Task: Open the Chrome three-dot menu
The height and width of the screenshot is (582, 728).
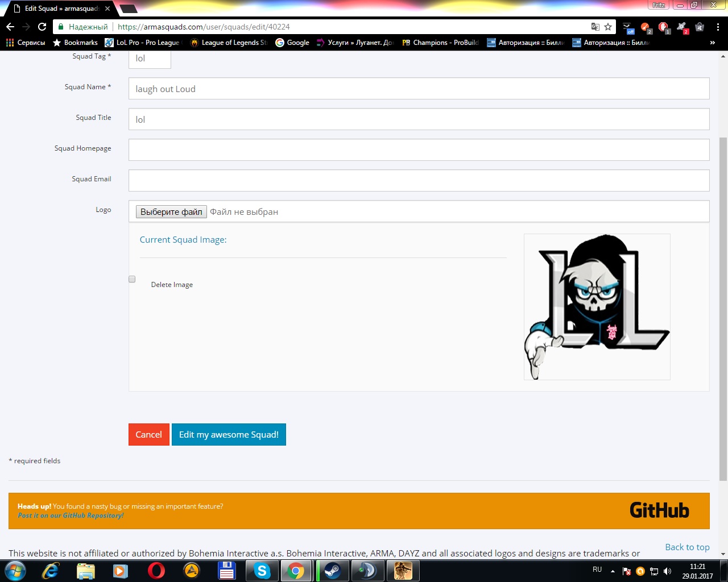Action: coord(718,27)
